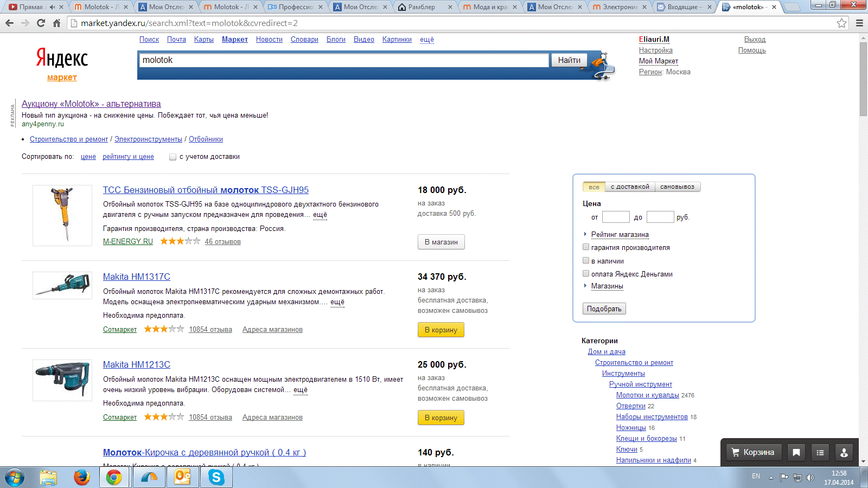Show hidden tray icons arrow
Screen dimensions: 868x488
pyautogui.click(x=771, y=477)
